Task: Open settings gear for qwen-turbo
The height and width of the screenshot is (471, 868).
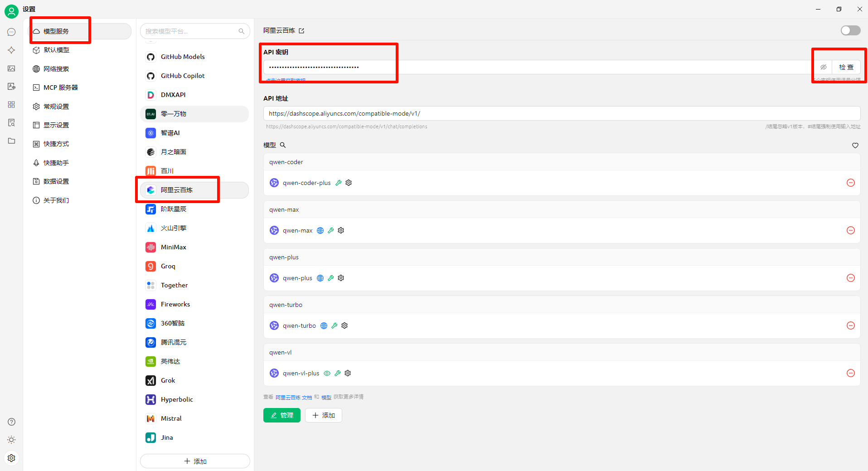Action: point(344,325)
